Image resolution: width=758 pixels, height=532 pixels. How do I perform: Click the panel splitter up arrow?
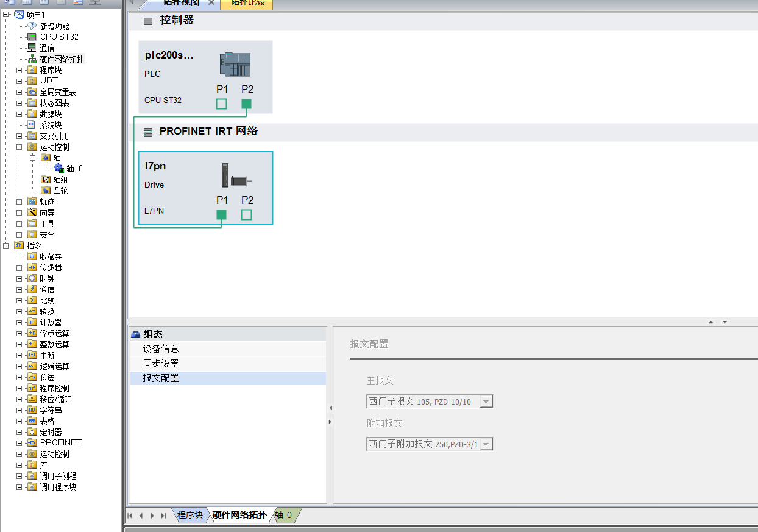click(710, 322)
